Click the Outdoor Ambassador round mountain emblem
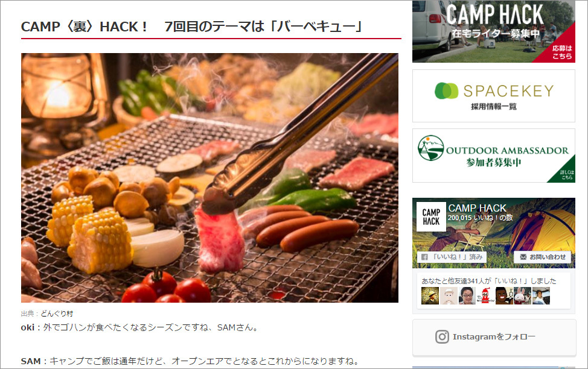 tap(431, 148)
